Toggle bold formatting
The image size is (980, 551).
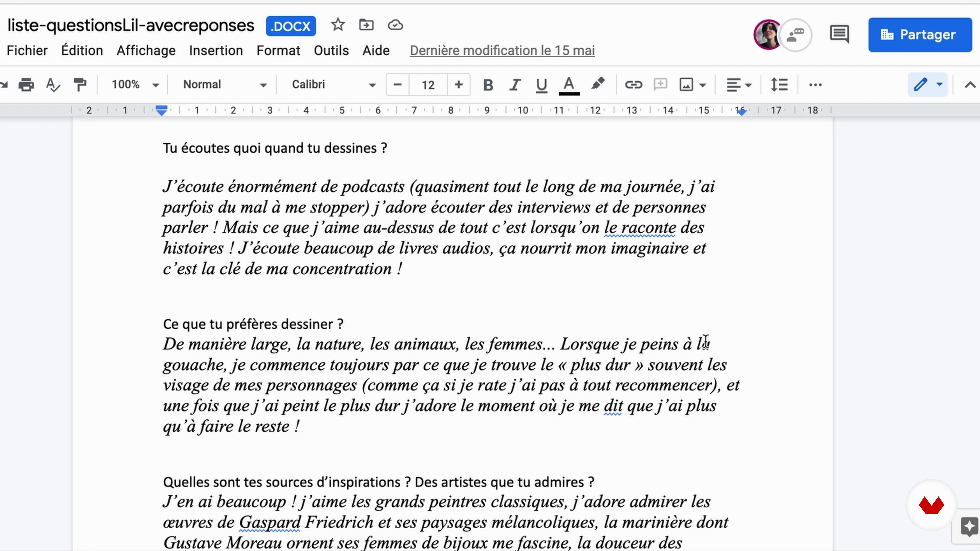coord(488,84)
